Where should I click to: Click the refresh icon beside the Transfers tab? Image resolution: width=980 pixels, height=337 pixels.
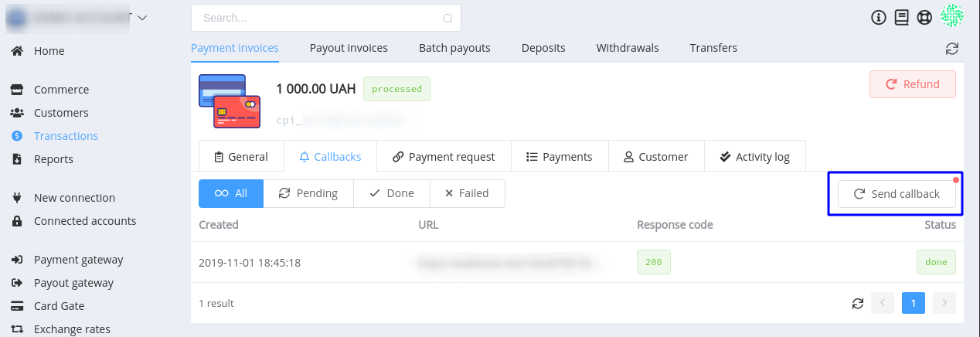coord(952,49)
